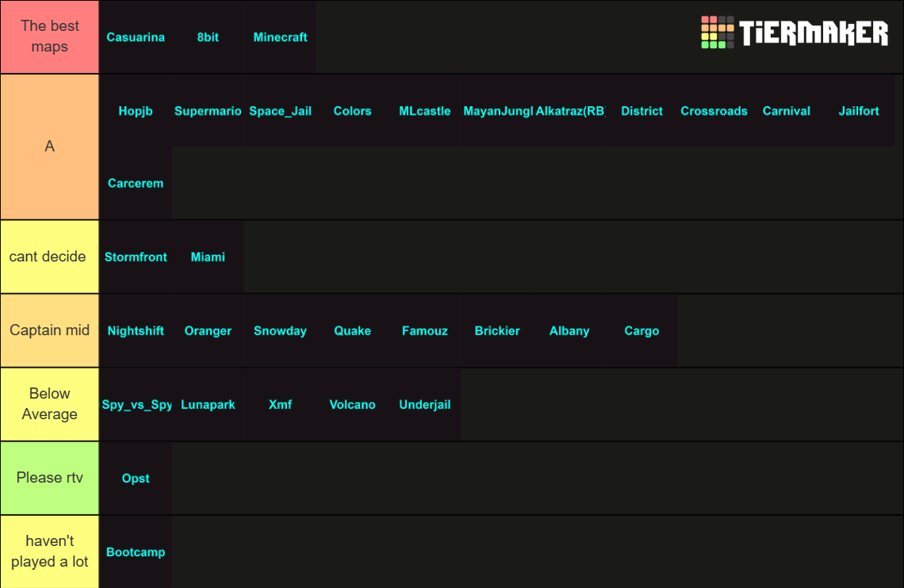Select the green 'Please rtv' tier label
This screenshot has height=588, width=904.
click(49, 478)
